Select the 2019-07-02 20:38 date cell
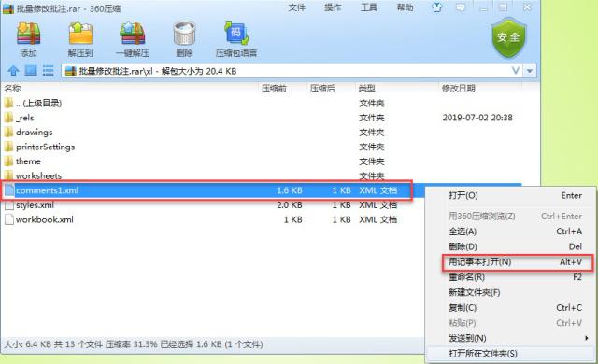Screen dimensions: 598x364 (477, 118)
